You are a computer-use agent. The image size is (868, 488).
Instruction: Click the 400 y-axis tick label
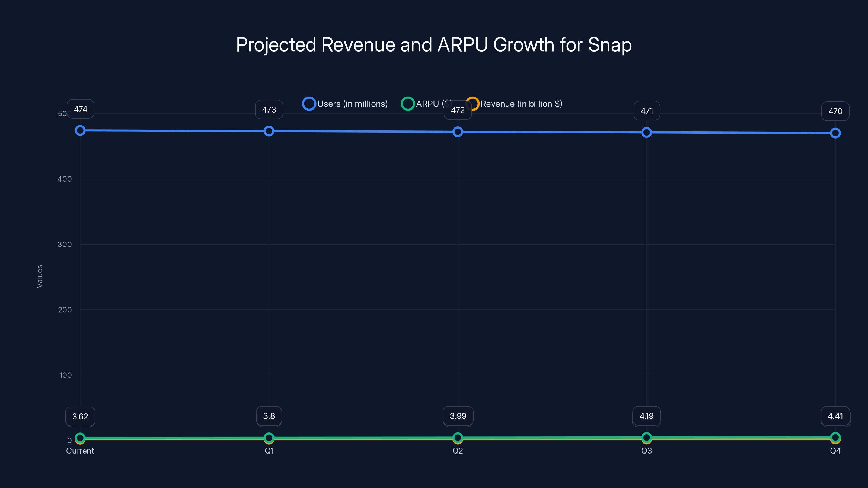pyautogui.click(x=65, y=179)
